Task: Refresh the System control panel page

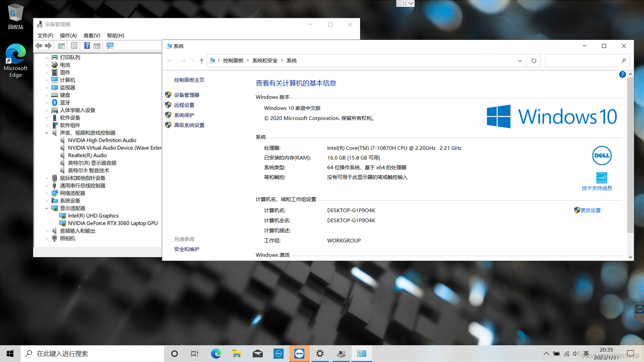Action: 534,61
